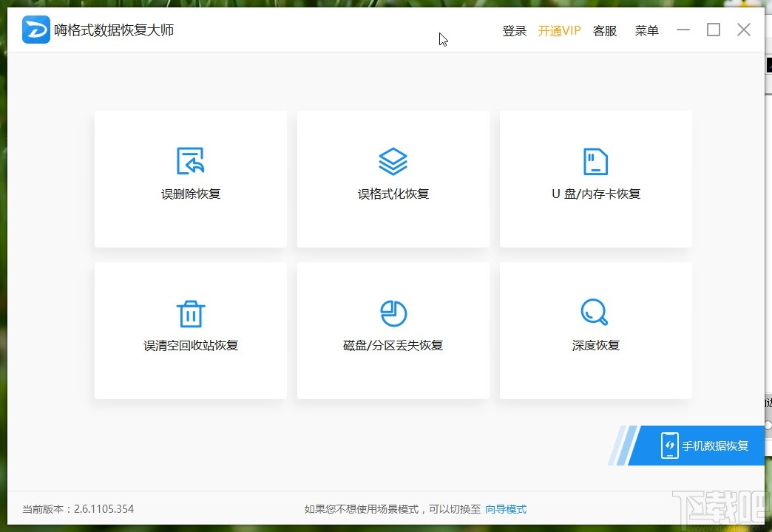Select the 误格式化恢复 label
Image resolution: width=772 pixels, height=532 pixels.
click(x=393, y=194)
